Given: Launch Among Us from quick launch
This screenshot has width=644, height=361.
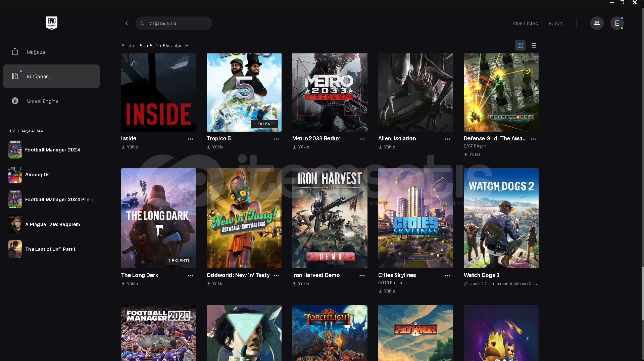Looking at the screenshot, I should (51, 175).
